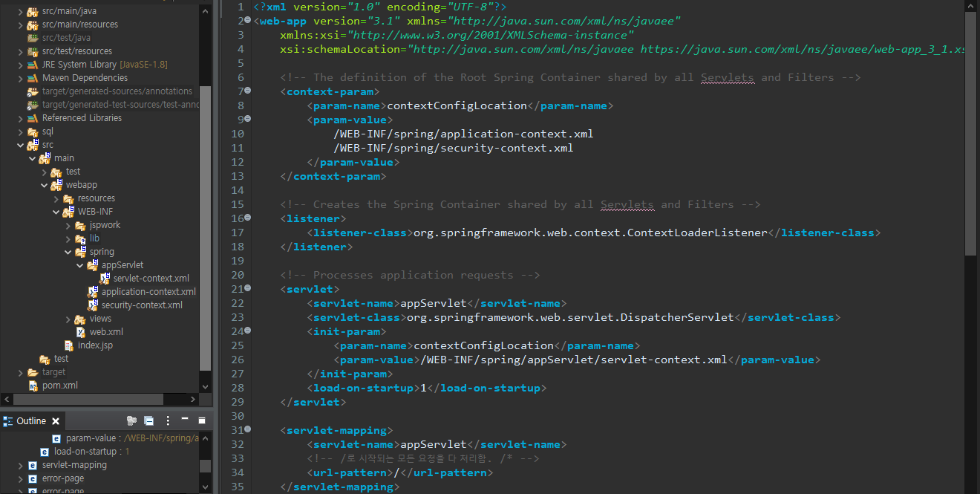Click the pom.xml file icon
Viewport: 980px width, 494px height.
33,385
